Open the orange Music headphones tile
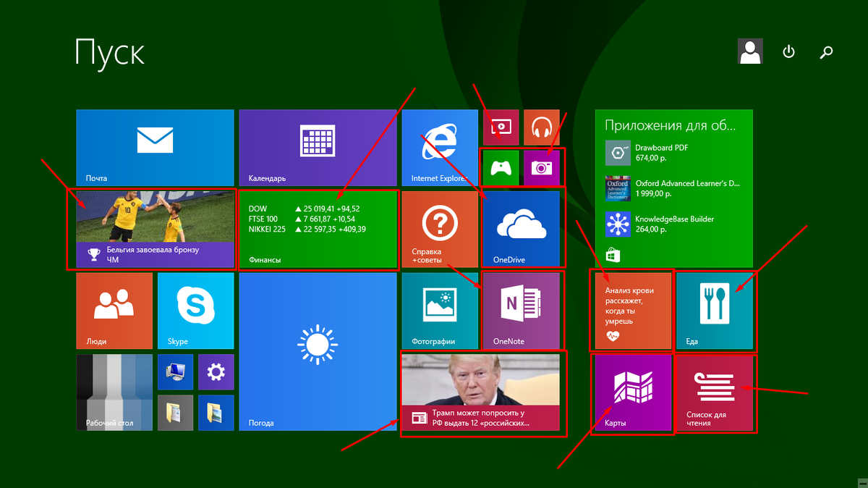The image size is (868, 488). tap(542, 127)
